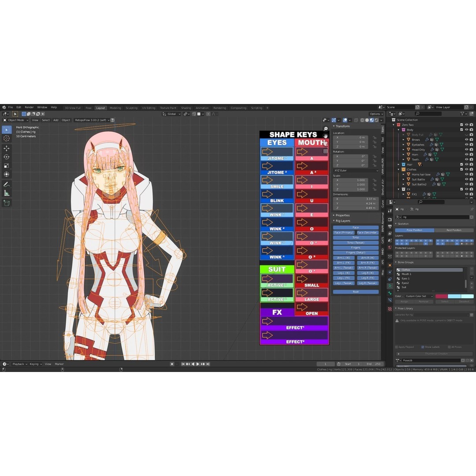Open the RetopoFlow 3.00.2 dropdown

(x=92, y=120)
